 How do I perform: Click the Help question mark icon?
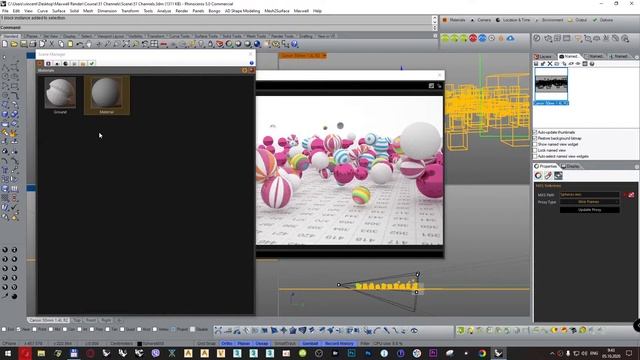[294, 44]
